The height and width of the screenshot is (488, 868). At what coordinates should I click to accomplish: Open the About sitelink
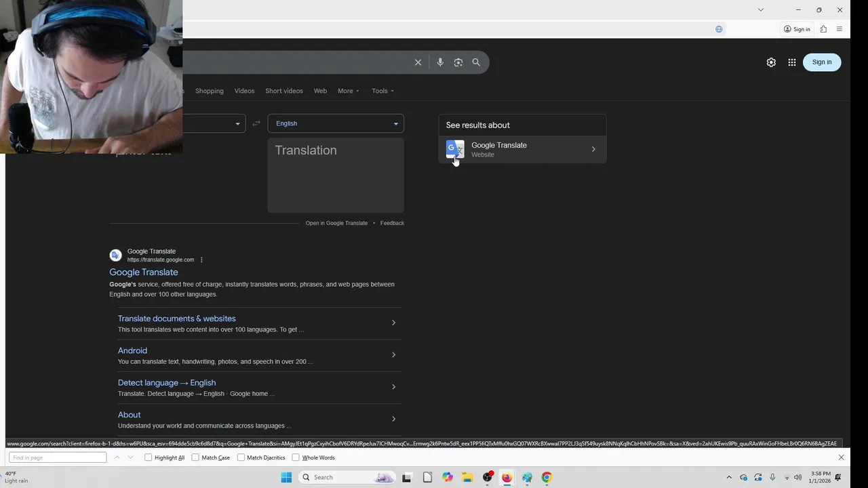click(129, 415)
